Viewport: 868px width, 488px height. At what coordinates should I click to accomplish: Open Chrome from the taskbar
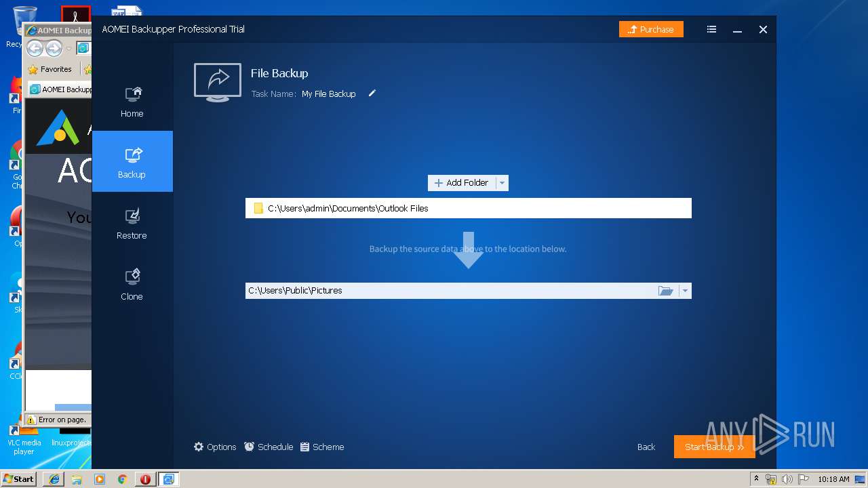pyautogui.click(x=122, y=479)
